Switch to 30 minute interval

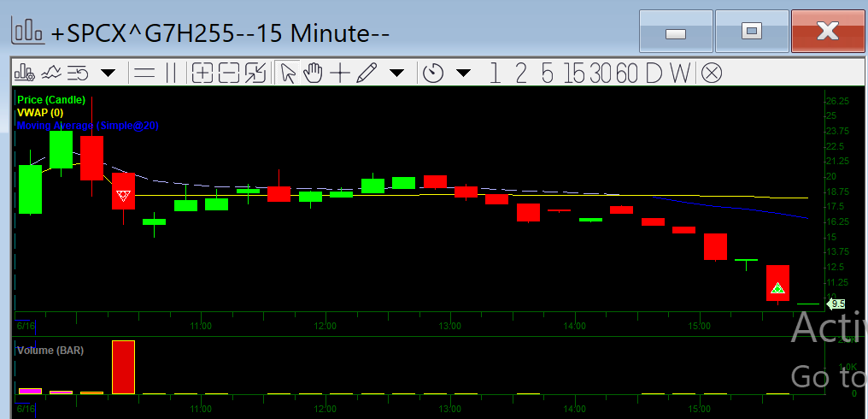(601, 73)
